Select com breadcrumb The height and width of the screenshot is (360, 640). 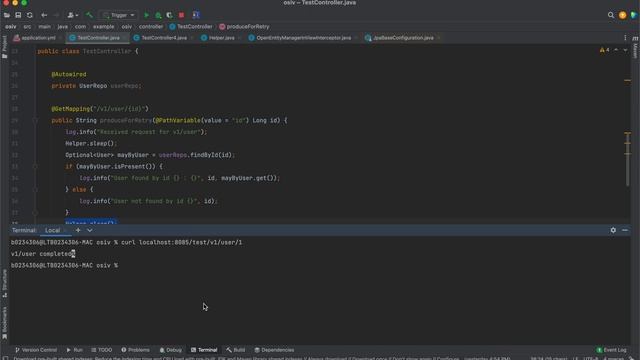click(80, 27)
